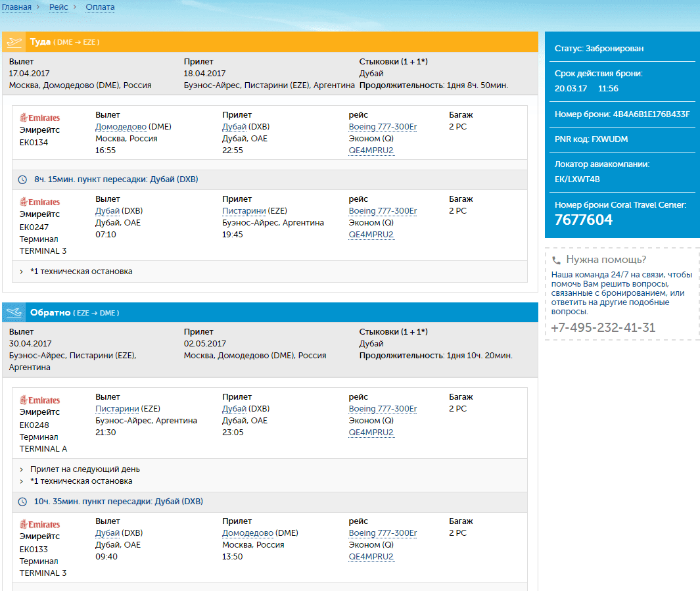Viewport: 700px width, 591px height.
Task: Click the 10ч. 35мин. пункт пересадки row
Action: [x=269, y=502]
